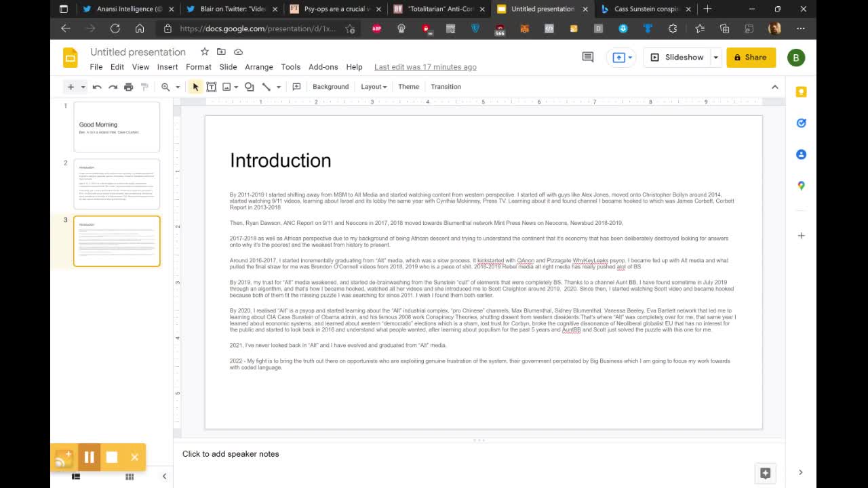This screenshot has width=868, height=488.
Task: Select the line tool icon
Action: pyautogui.click(x=266, y=87)
